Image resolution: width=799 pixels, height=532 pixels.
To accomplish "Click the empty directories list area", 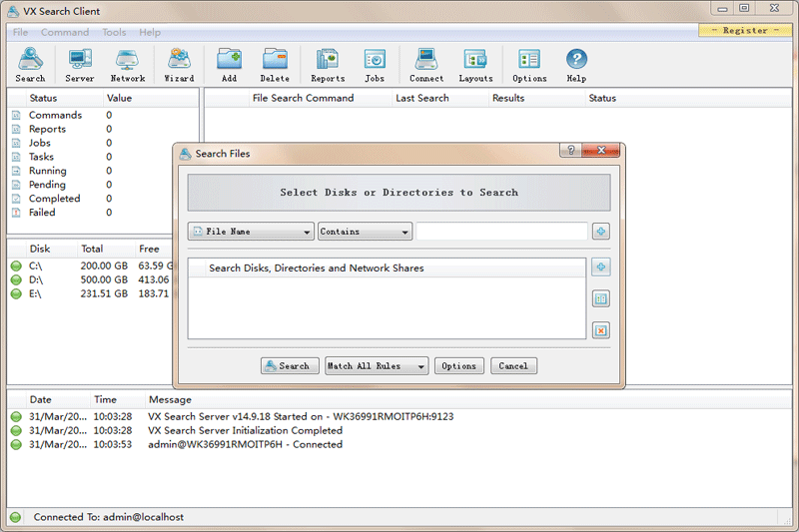I will click(x=387, y=307).
